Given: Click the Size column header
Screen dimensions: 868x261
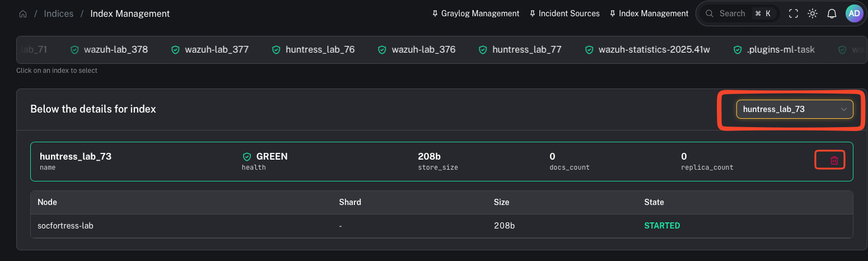Looking at the screenshot, I should (501, 202).
